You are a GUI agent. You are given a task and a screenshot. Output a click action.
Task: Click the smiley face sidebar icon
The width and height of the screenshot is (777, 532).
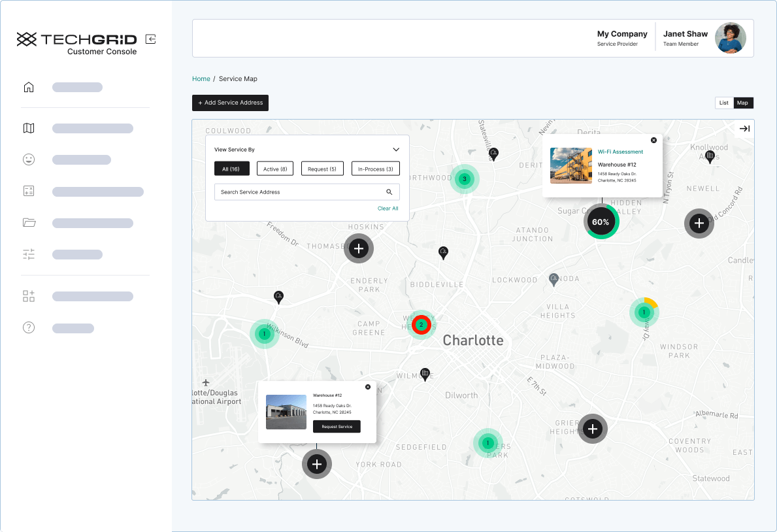coord(29,159)
